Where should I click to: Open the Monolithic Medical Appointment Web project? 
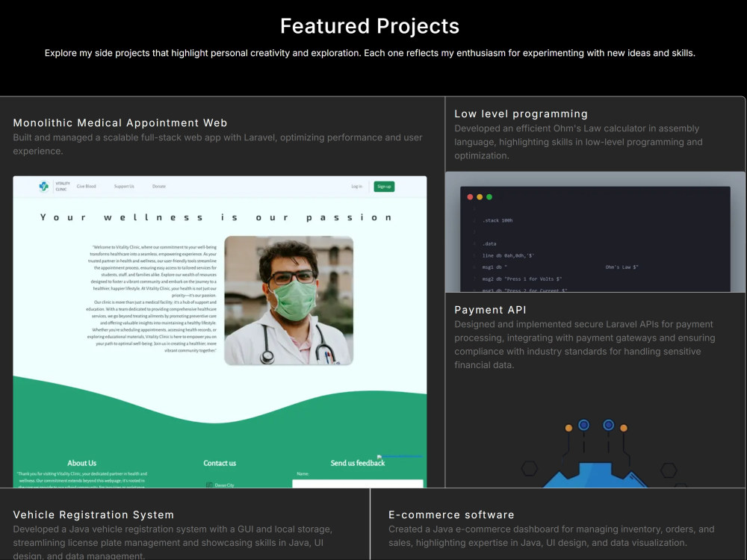[x=120, y=123]
